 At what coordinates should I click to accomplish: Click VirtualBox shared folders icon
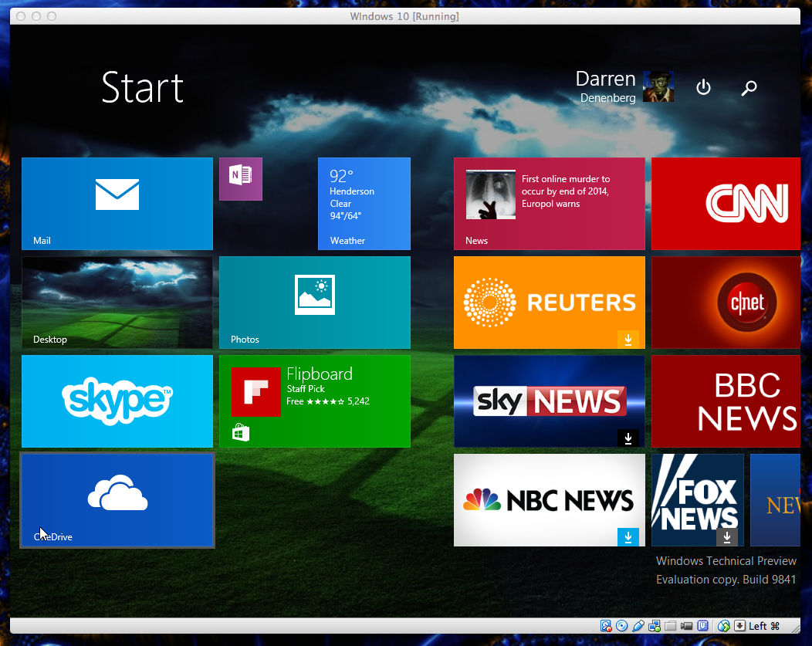[x=671, y=626]
